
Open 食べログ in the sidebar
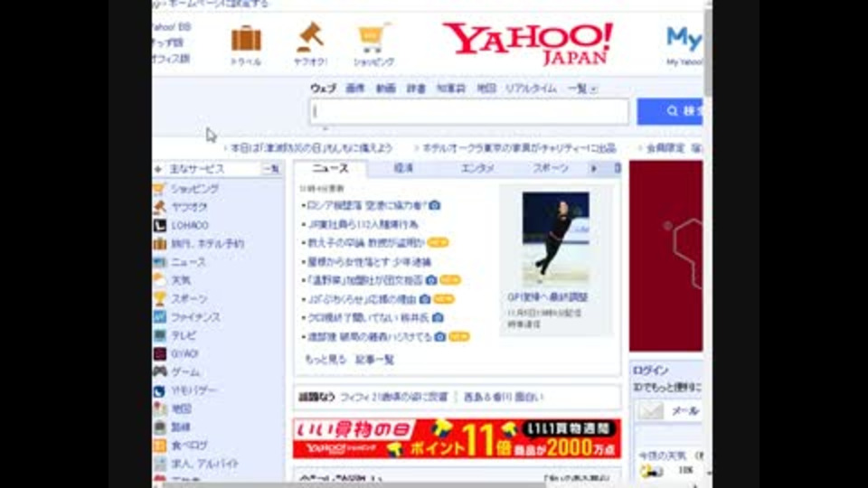[189, 446]
